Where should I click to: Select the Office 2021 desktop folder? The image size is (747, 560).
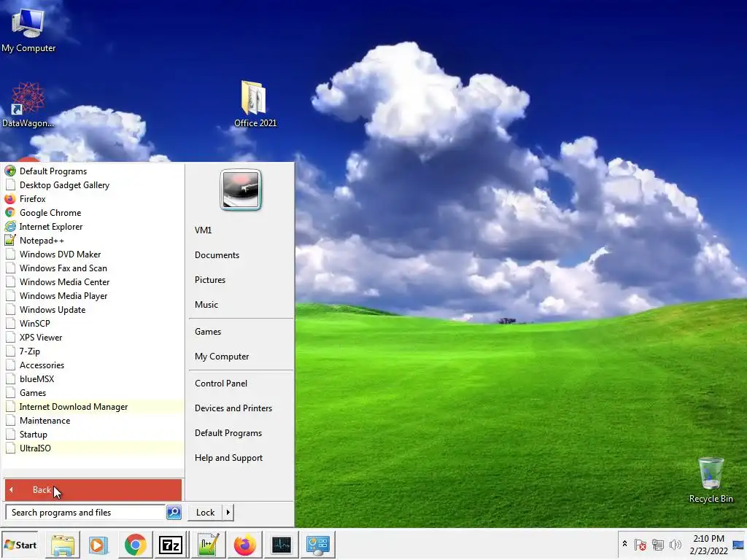[255, 104]
